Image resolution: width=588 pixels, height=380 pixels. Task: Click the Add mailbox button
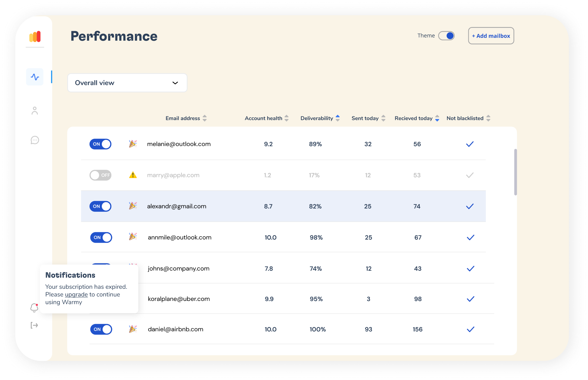click(491, 36)
